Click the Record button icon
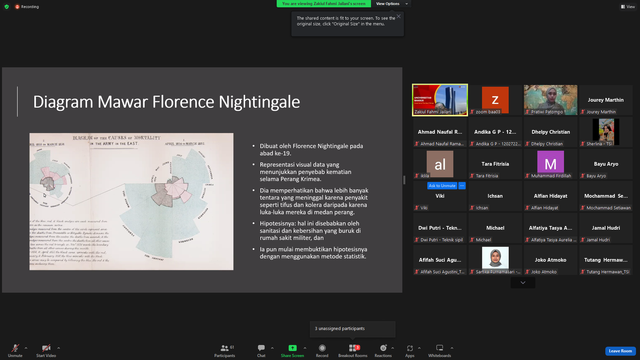This screenshot has width=640, height=360. 322,348
